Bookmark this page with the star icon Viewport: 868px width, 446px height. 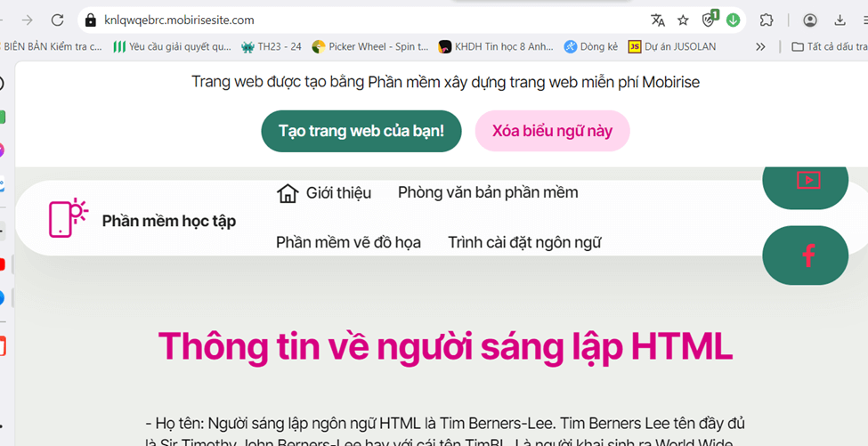[x=683, y=20]
